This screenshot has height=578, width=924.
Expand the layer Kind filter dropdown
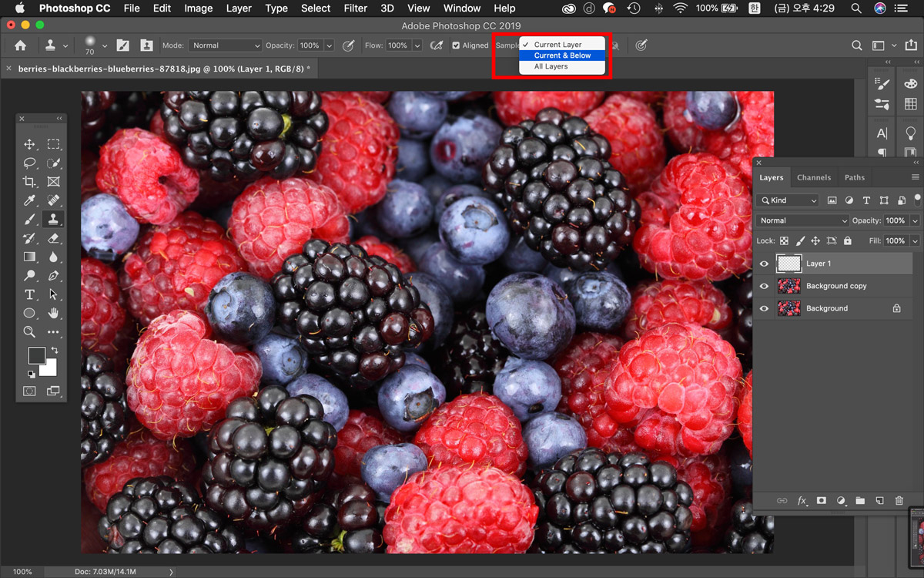pyautogui.click(x=788, y=200)
